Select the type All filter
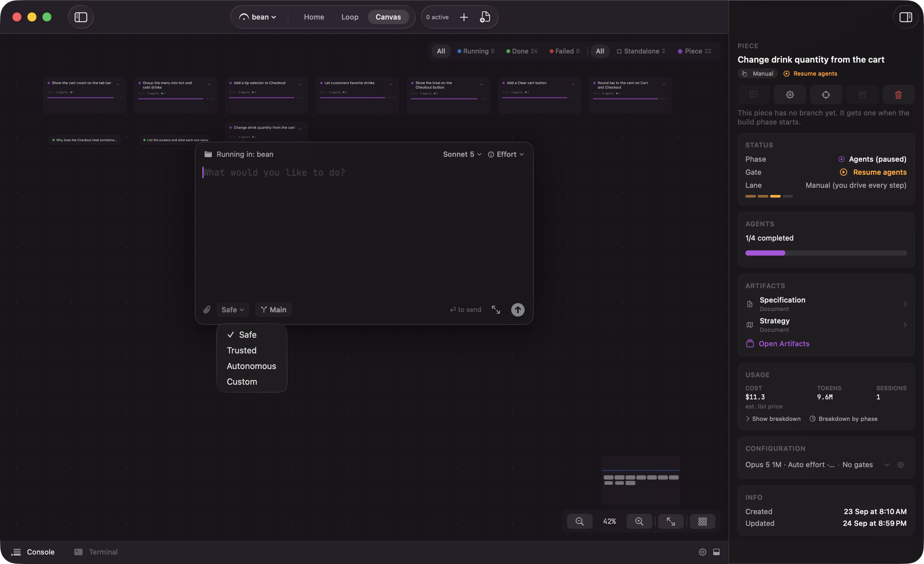The height and width of the screenshot is (564, 924). pyautogui.click(x=600, y=51)
